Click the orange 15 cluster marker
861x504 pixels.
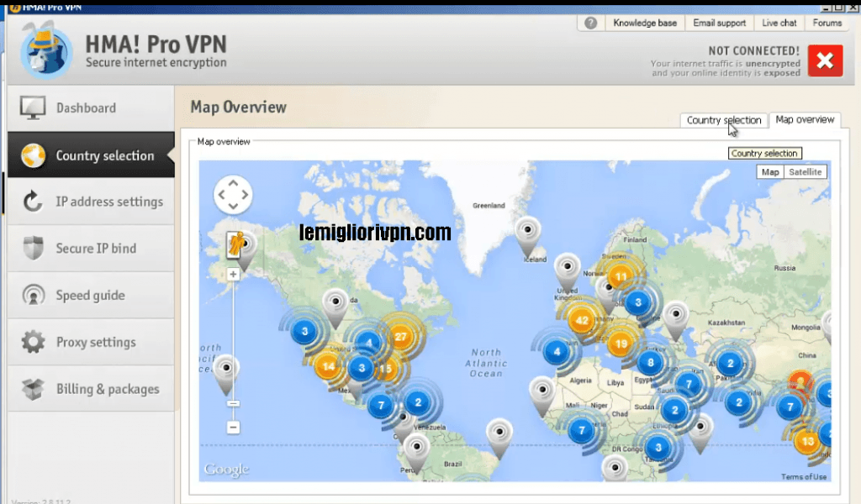click(x=386, y=369)
